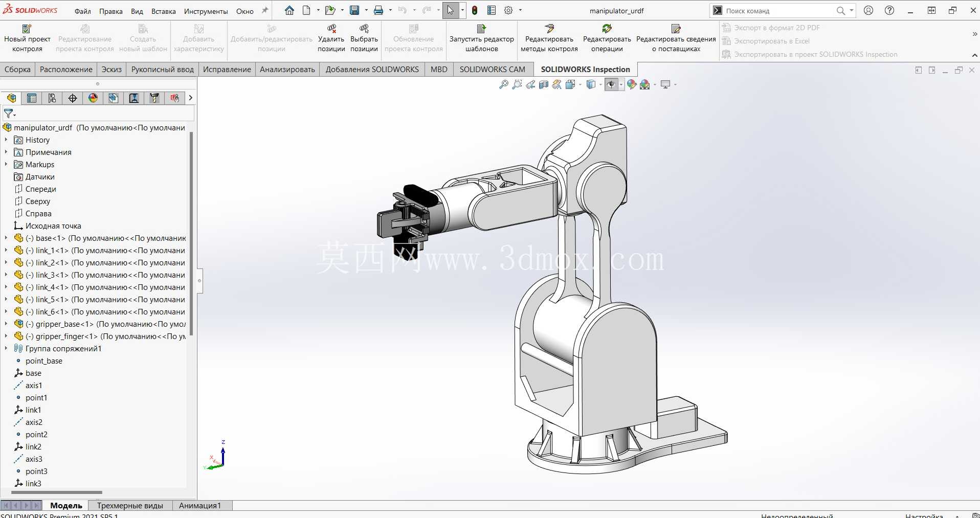Open the Home welcome icon

pos(289,10)
